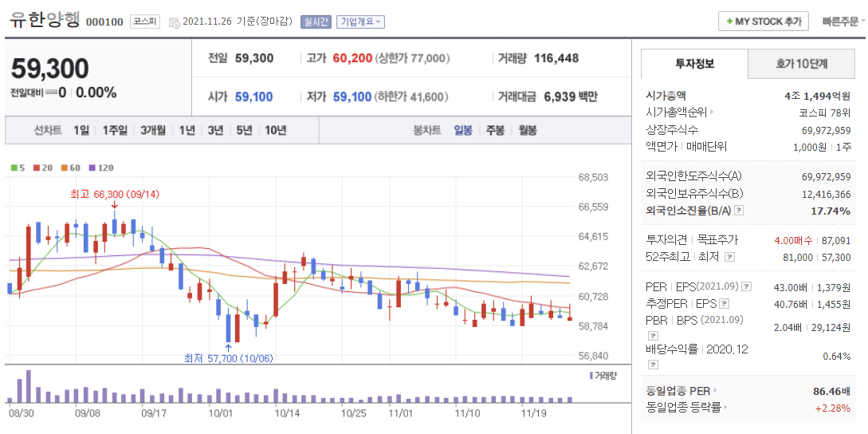
Task: Click the +2.28% sector change value
Action: click(835, 408)
